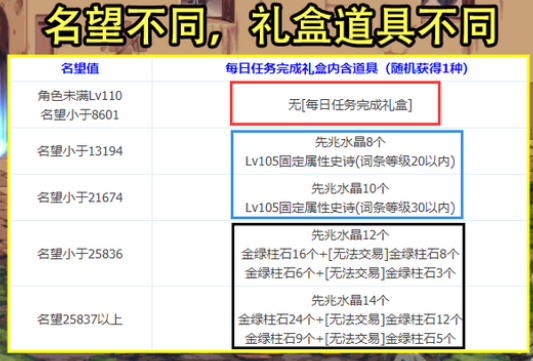Select the 名望25837以上 row label
The image size is (533, 361).
point(80,320)
